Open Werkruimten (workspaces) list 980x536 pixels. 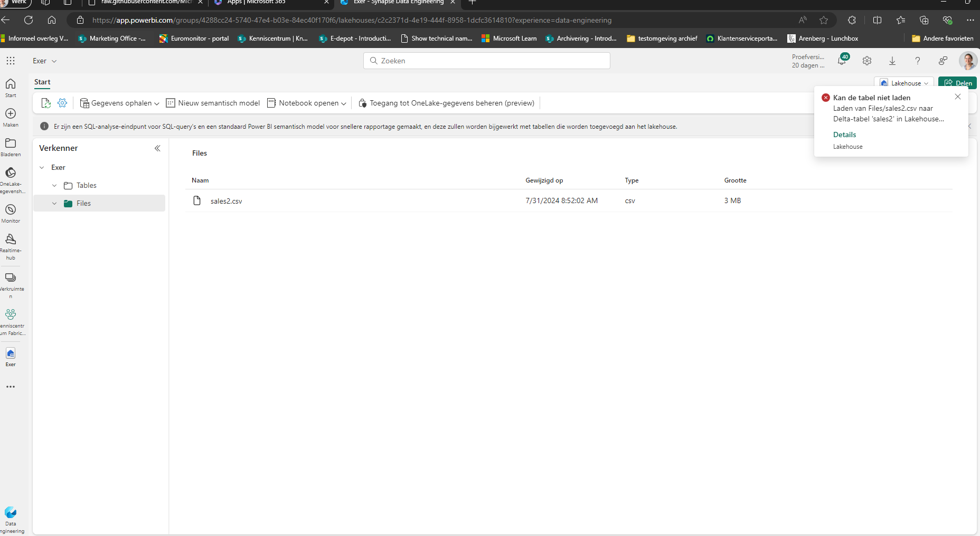[x=11, y=285]
